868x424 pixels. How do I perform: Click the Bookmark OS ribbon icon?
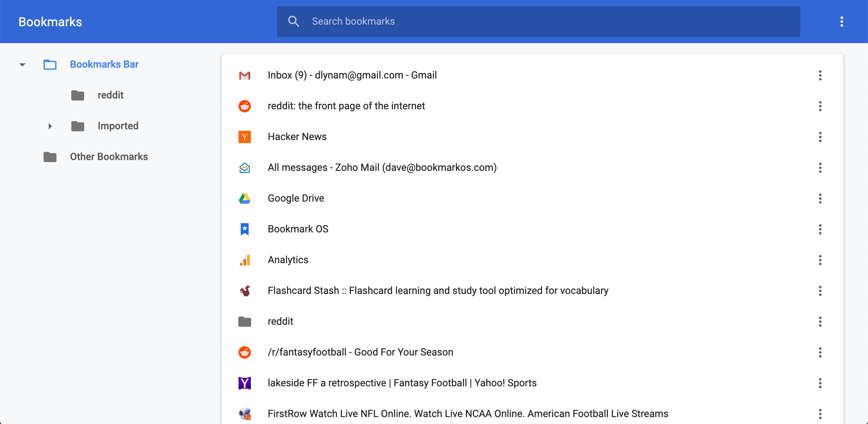click(245, 229)
